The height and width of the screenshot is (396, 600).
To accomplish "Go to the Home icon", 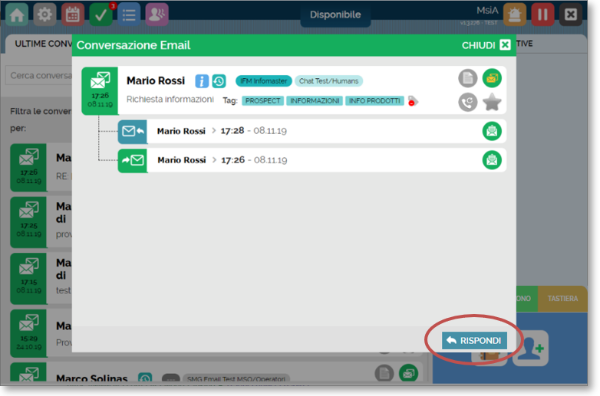I will tap(17, 15).
